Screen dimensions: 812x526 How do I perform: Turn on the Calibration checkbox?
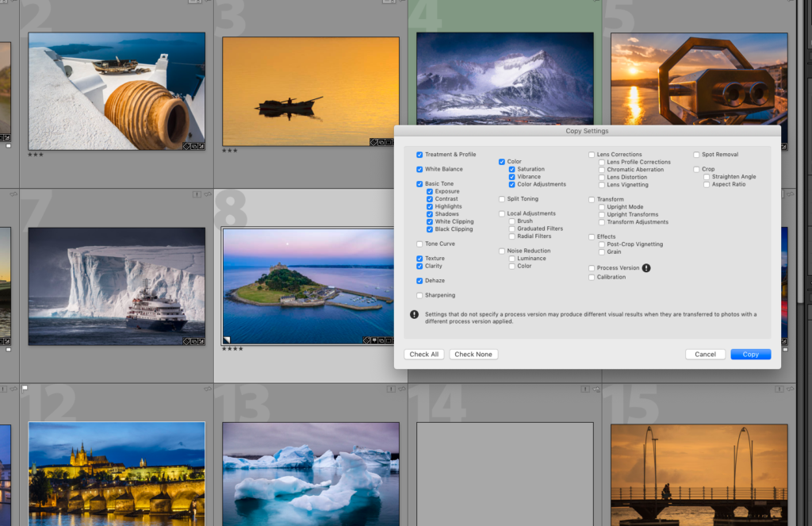pyautogui.click(x=592, y=277)
